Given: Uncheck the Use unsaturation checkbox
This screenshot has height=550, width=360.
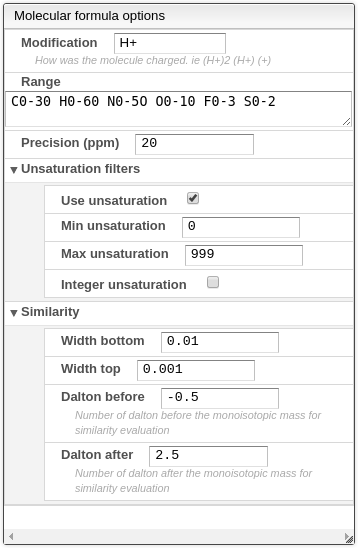Looking at the screenshot, I should 193,199.
